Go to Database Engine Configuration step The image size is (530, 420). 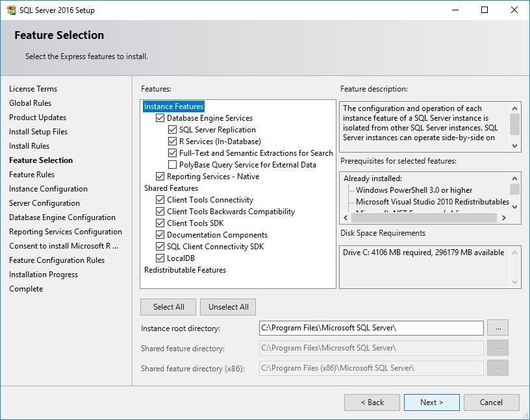click(x=62, y=217)
